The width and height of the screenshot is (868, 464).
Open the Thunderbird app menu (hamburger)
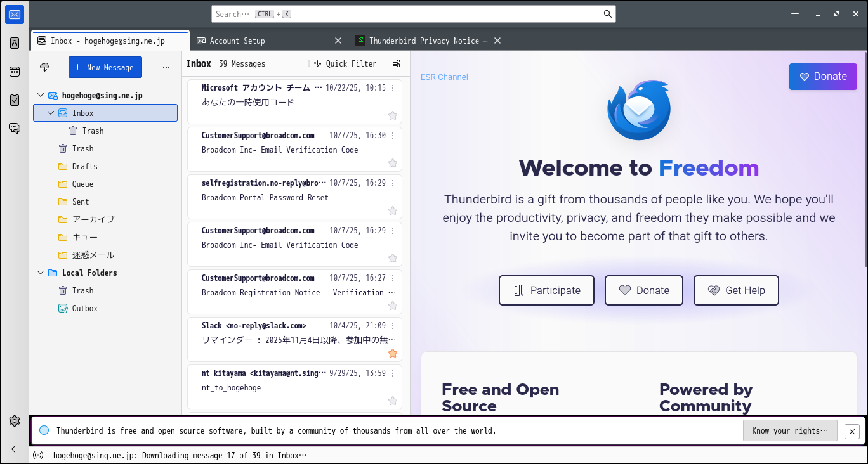coord(795,14)
